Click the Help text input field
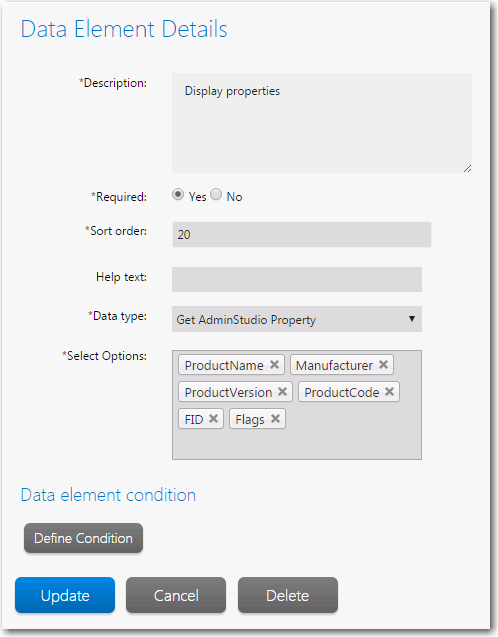This screenshot has height=637, width=498. point(297,279)
